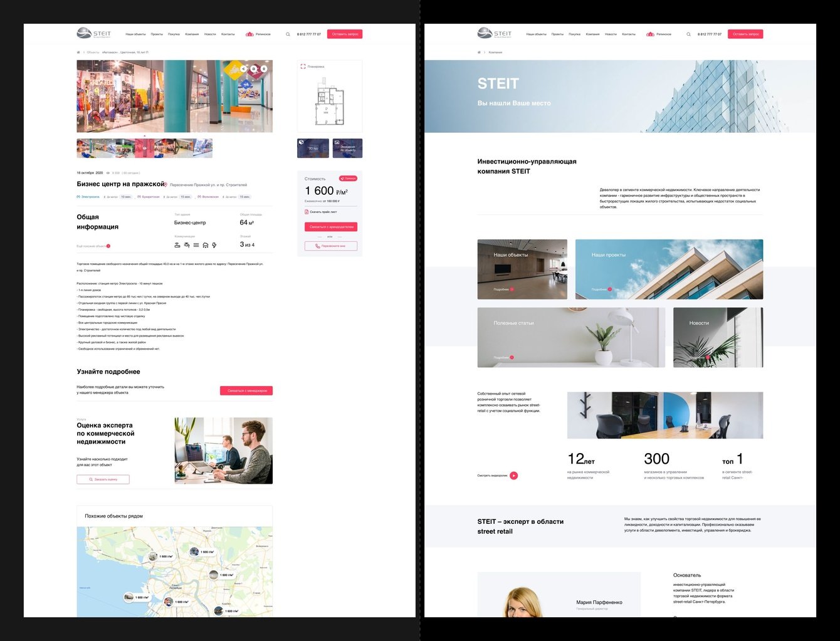Click the second communications icon
This screenshot has height=641, width=840.
[x=187, y=245]
